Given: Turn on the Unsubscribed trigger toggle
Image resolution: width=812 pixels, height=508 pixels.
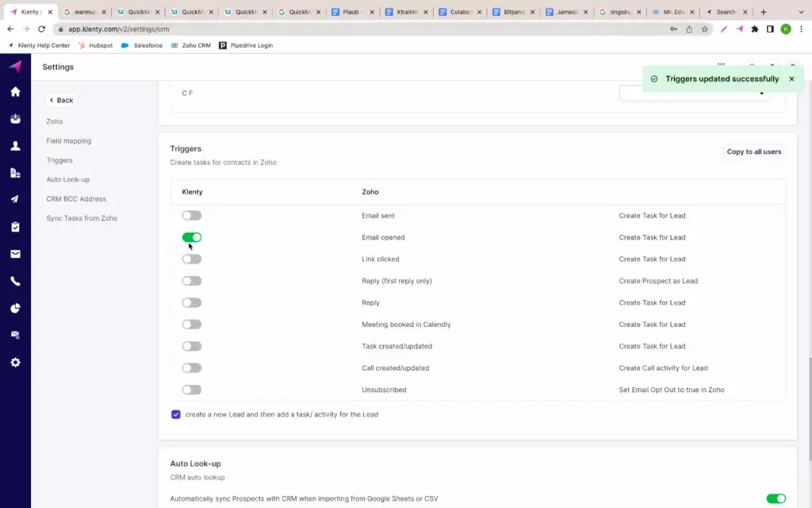Looking at the screenshot, I should point(191,390).
